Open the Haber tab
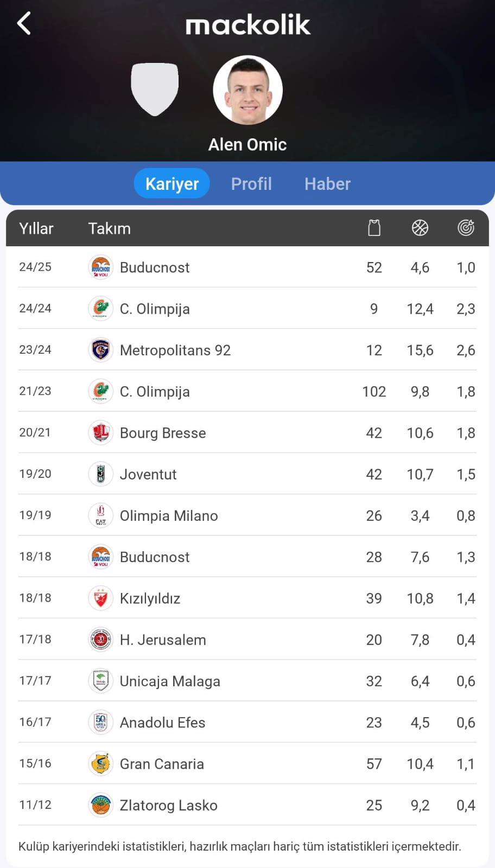Screen dimensions: 495x868 (x=327, y=184)
